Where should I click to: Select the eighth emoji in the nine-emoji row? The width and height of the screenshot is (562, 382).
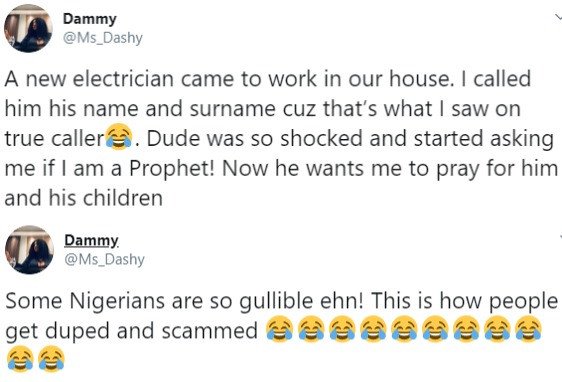pyautogui.click(x=497, y=329)
